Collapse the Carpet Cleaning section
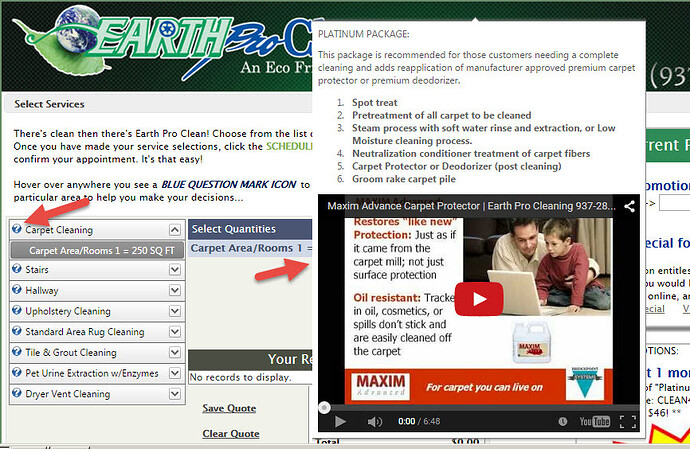Viewport: 690px width, 449px height. [x=175, y=230]
